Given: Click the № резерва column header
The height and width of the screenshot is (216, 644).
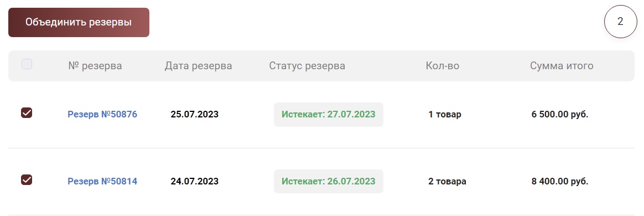Looking at the screenshot, I should tap(95, 66).
